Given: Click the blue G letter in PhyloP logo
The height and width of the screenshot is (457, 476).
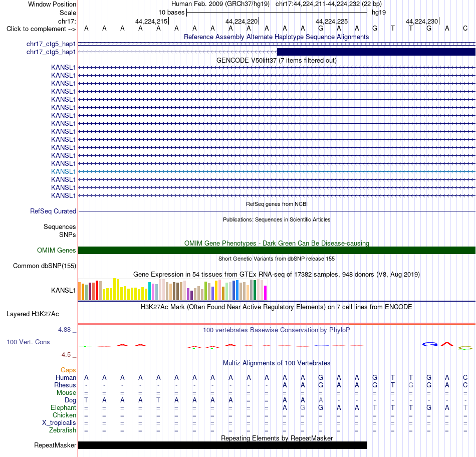Looking at the screenshot, I should (x=430, y=344).
